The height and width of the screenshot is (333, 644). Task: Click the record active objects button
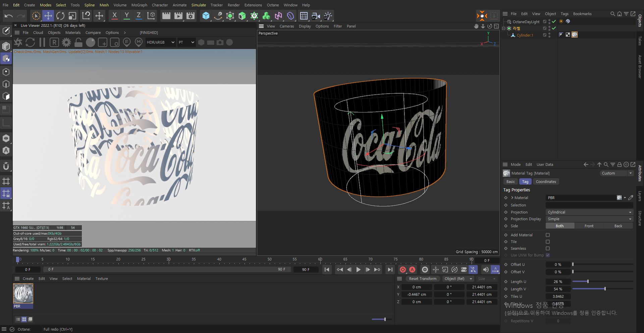click(403, 270)
